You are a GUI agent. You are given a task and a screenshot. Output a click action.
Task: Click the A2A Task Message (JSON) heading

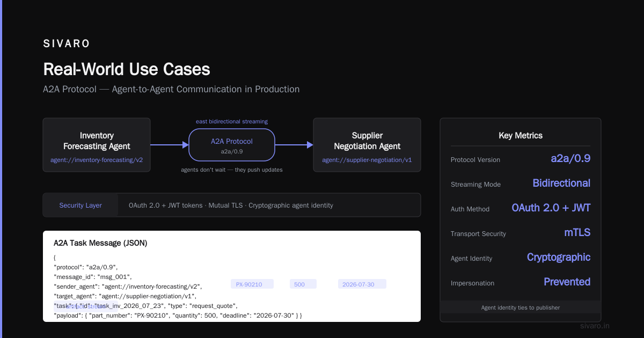click(x=100, y=243)
